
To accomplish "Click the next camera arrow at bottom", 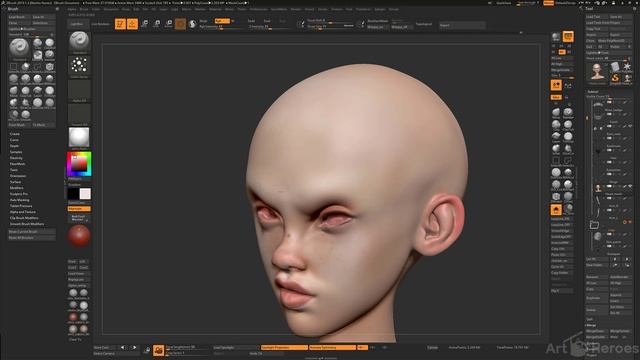I will pyautogui.click(x=134, y=348).
